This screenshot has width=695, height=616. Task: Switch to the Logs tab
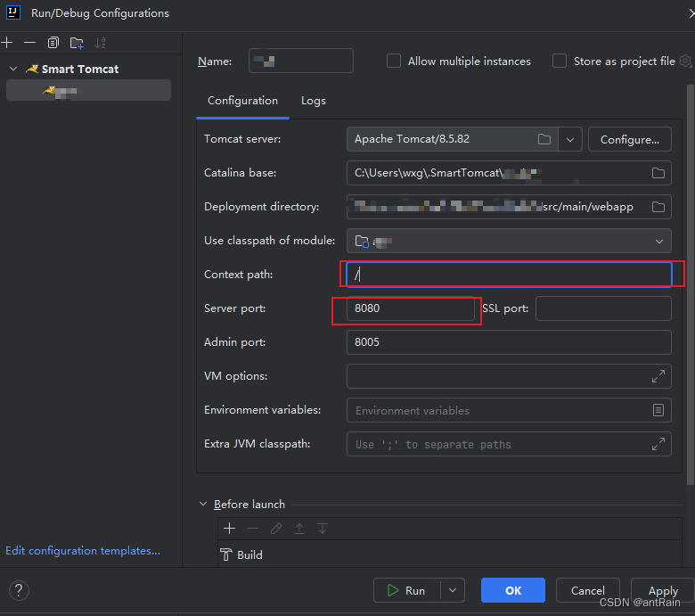tap(314, 101)
